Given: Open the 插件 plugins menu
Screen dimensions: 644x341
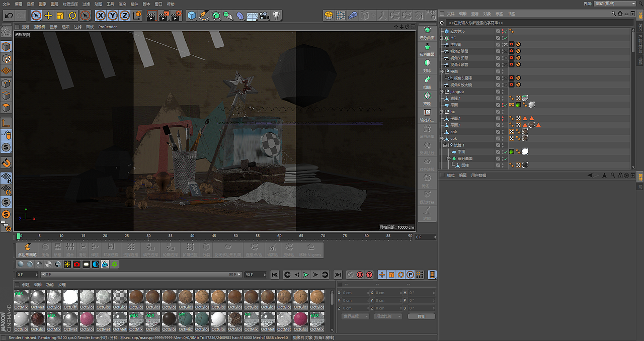Looking at the screenshot, I should pyautogui.click(x=134, y=4).
